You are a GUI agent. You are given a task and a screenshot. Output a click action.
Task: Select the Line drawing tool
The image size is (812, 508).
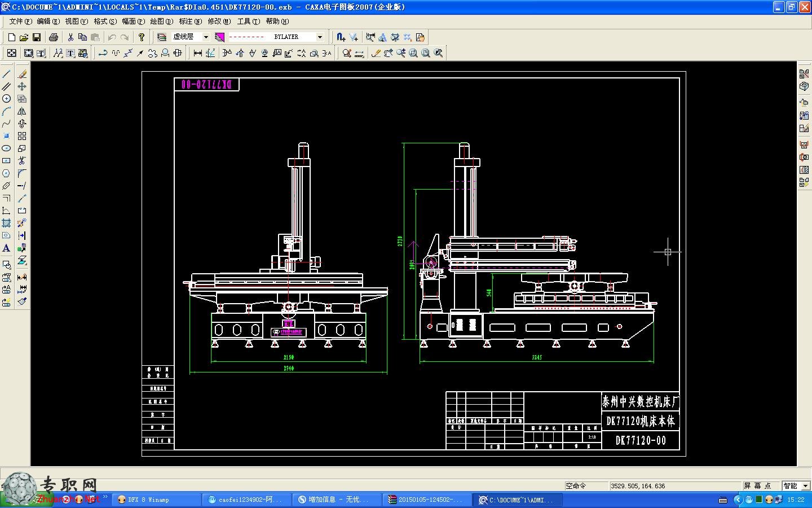6,74
